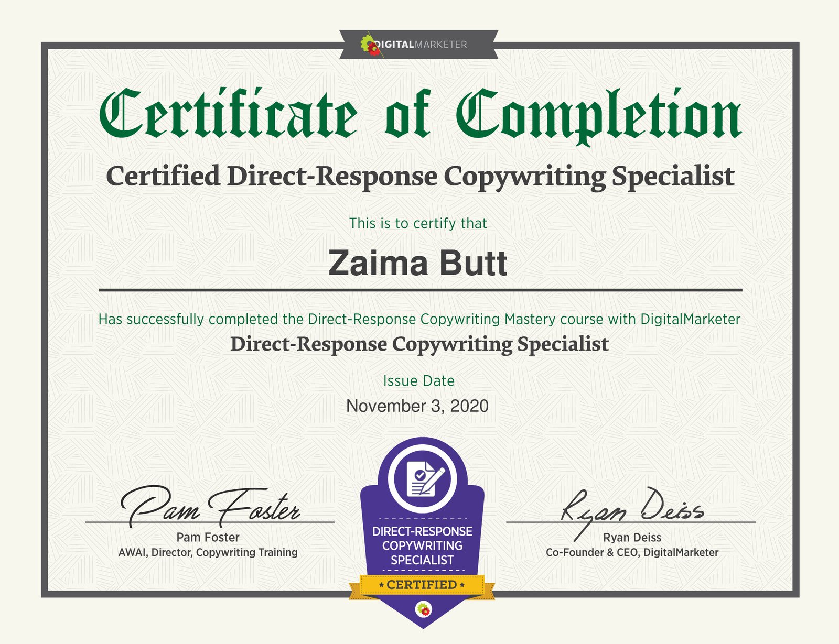Click the printed name Pam Foster
The height and width of the screenshot is (644, 839).
click(x=208, y=537)
